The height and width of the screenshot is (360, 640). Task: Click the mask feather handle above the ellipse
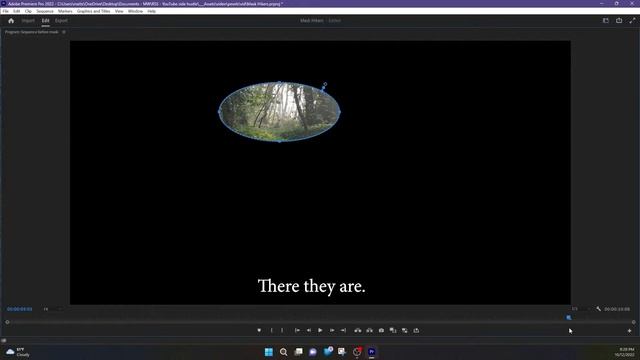pos(325,84)
